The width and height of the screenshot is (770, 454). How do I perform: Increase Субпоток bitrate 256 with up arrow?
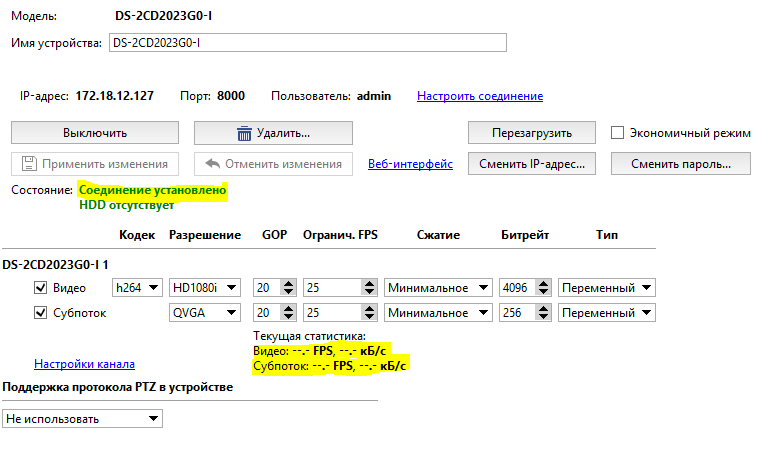coord(543,309)
